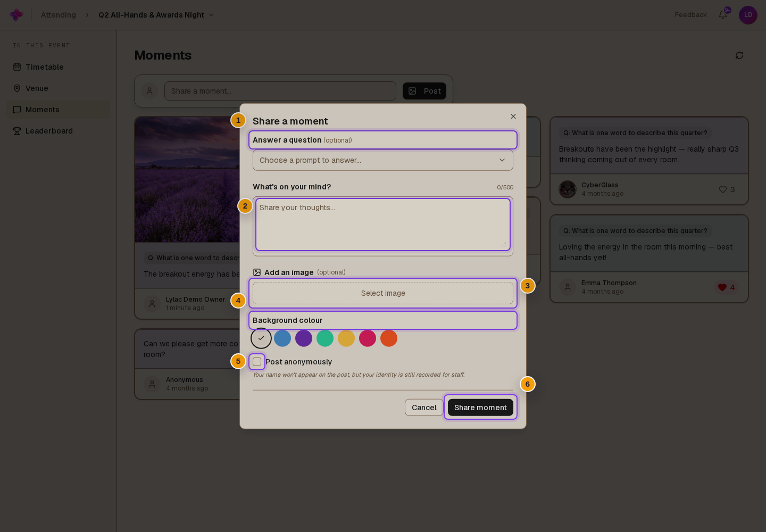Open the lavender field photo

pyautogui.click(x=187, y=180)
